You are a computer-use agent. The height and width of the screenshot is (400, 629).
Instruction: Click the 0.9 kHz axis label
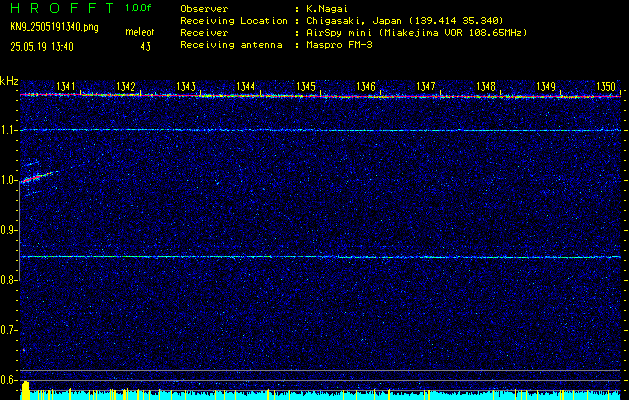[9, 230]
